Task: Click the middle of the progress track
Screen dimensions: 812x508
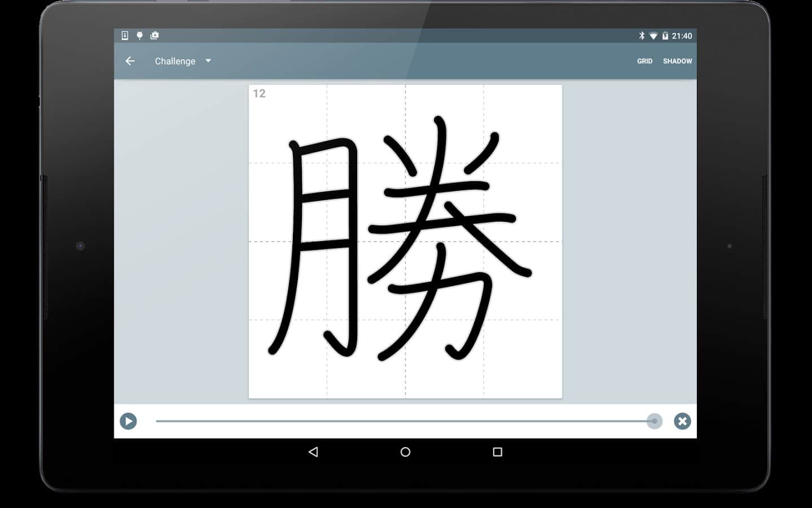Action: point(405,421)
